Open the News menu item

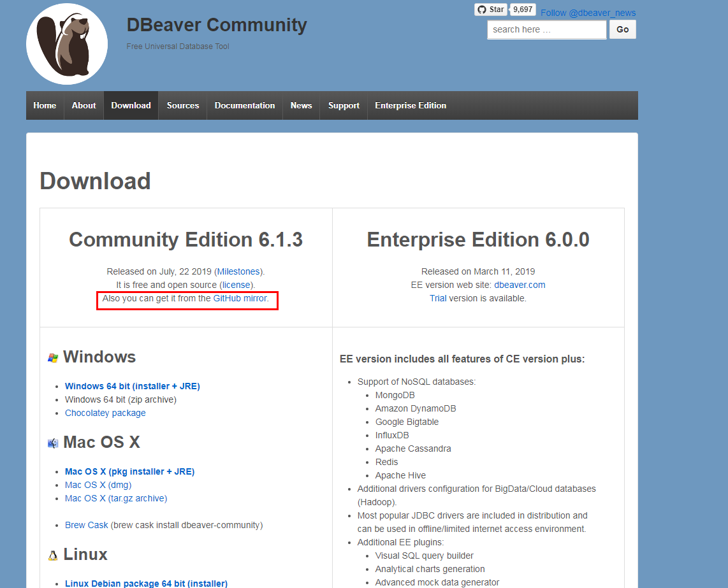click(301, 105)
